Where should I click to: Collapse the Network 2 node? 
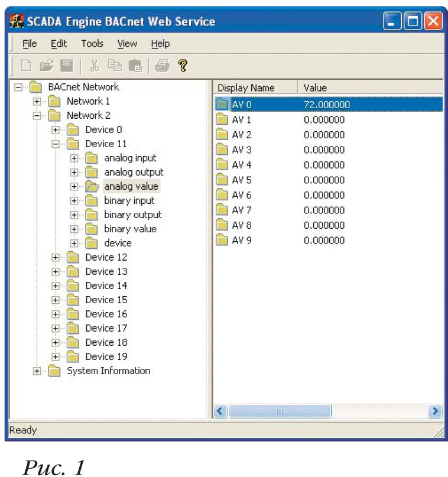pyautogui.click(x=37, y=116)
